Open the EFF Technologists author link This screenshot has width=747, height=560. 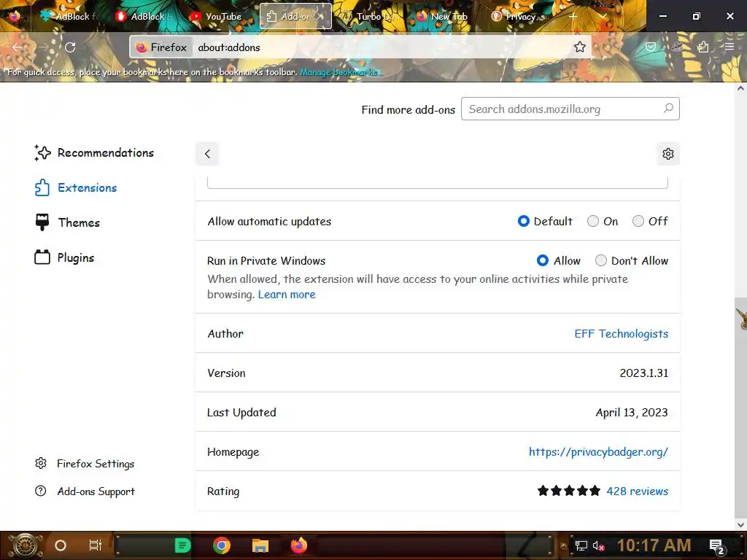point(622,333)
